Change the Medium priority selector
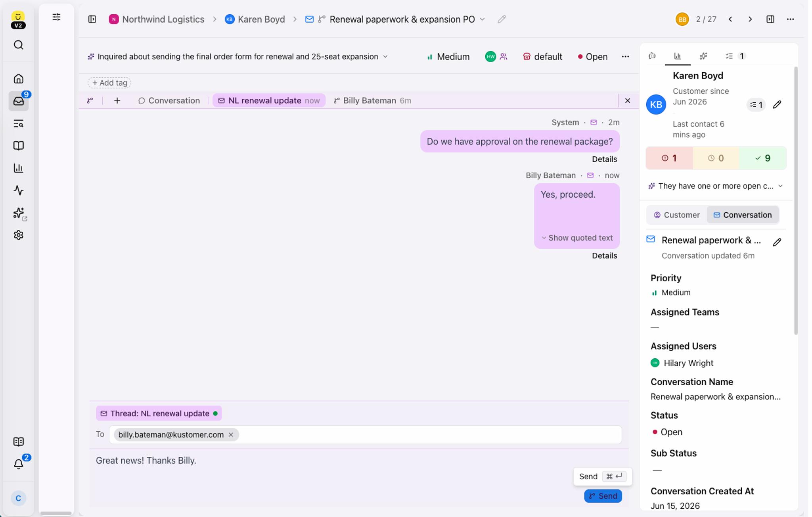The width and height of the screenshot is (812, 517). 448,57
